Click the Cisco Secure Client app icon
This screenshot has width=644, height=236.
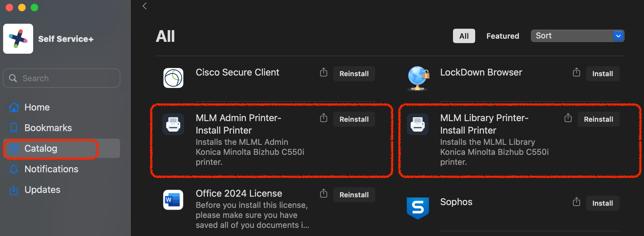point(173,78)
